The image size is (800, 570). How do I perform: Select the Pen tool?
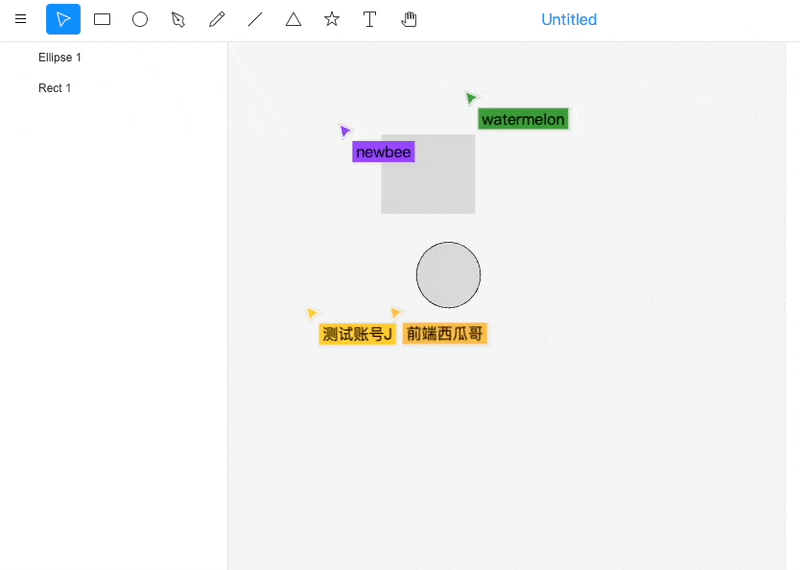[x=178, y=19]
